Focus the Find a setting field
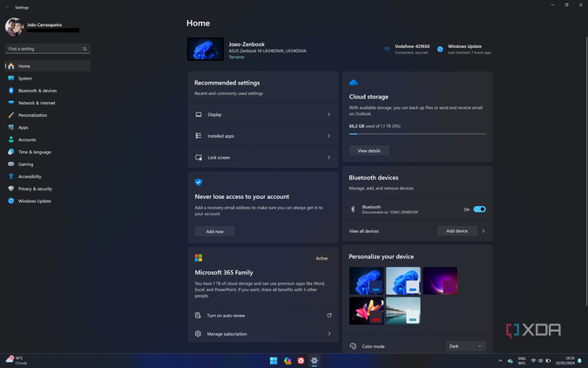Viewport: 588px width, 368px height. pos(48,49)
